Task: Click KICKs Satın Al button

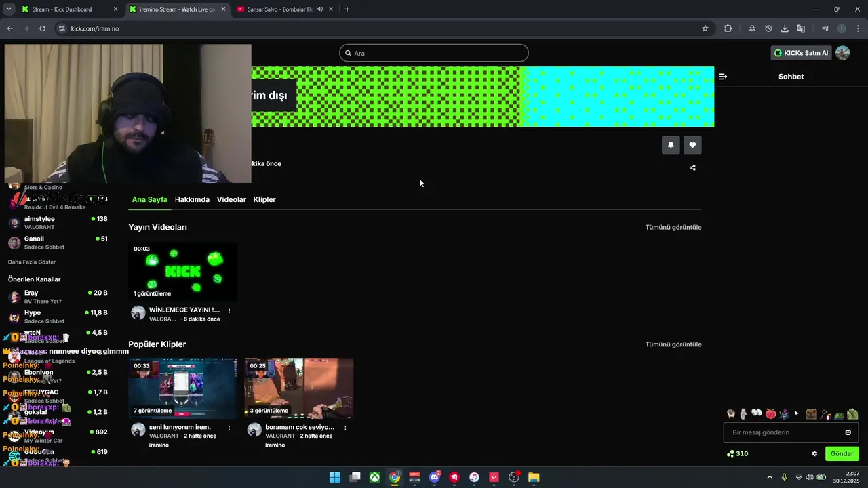Action: (x=802, y=53)
